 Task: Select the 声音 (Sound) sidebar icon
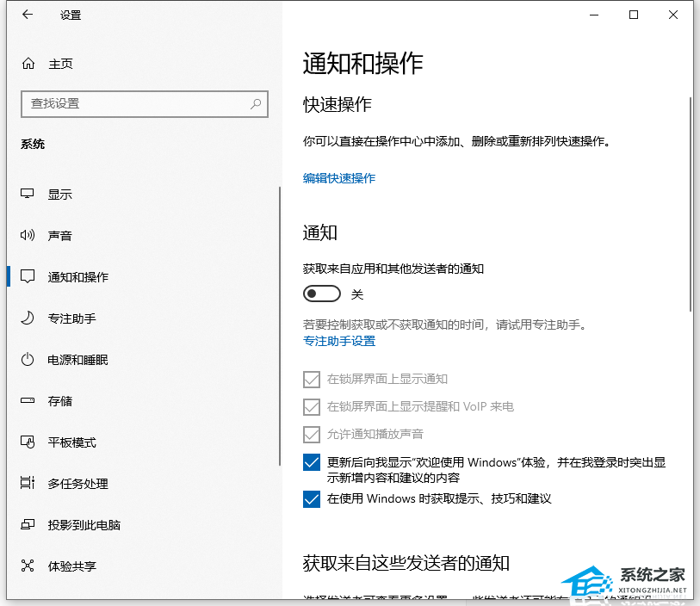click(x=28, y=235)
